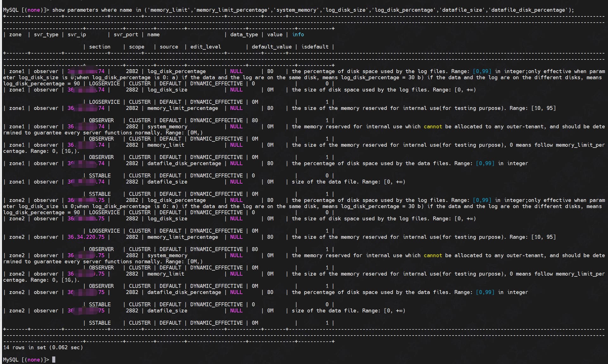Image resolution: width=608 pixels, height=364 pixels.
Task: Click the 'scope' column header
Action: coord(136,47)
